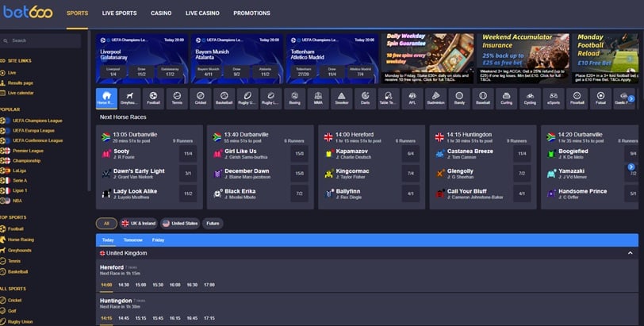
Task: Open the Promotions tab
Action: point(251,13)
